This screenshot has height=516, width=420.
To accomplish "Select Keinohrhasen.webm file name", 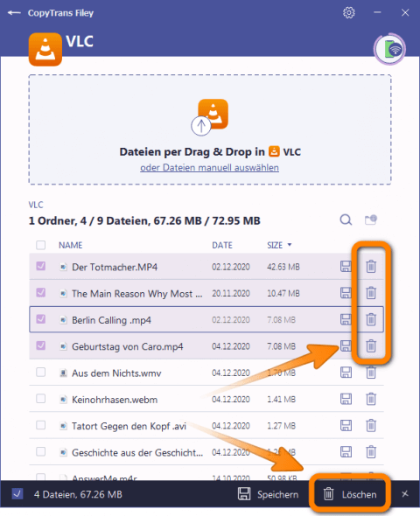I will point(115,400).
